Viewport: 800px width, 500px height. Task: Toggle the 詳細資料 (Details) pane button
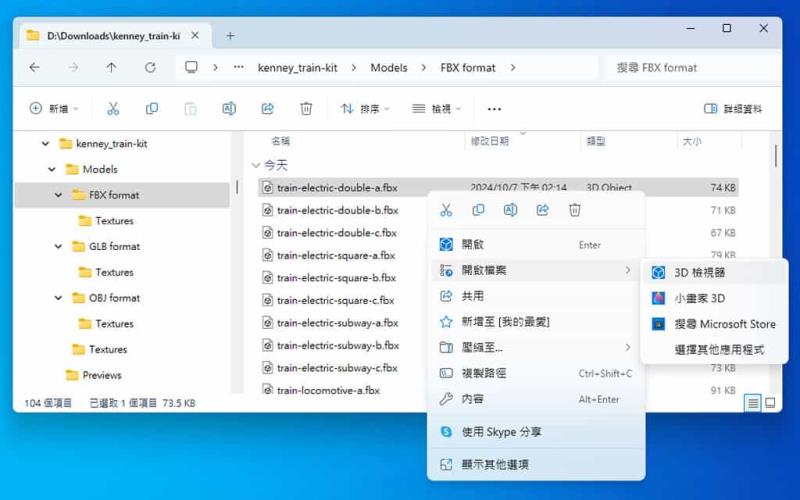point(733,109)
